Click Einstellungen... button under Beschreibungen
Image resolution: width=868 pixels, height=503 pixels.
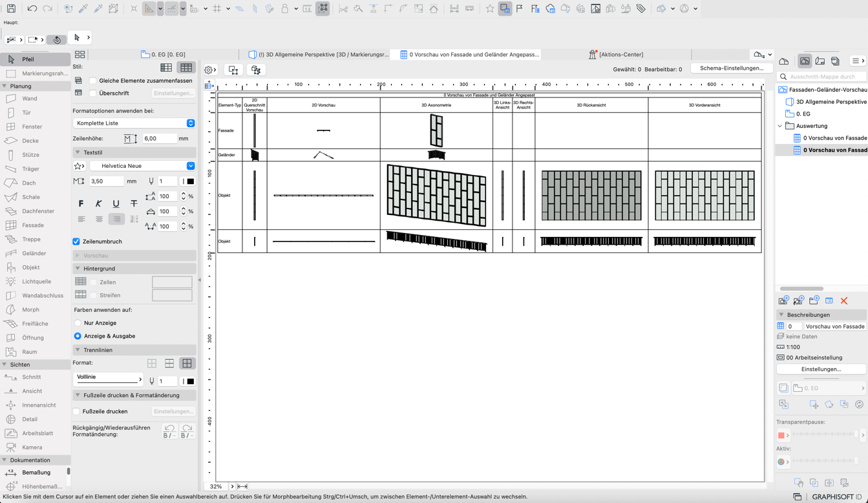tap(821, 369)
